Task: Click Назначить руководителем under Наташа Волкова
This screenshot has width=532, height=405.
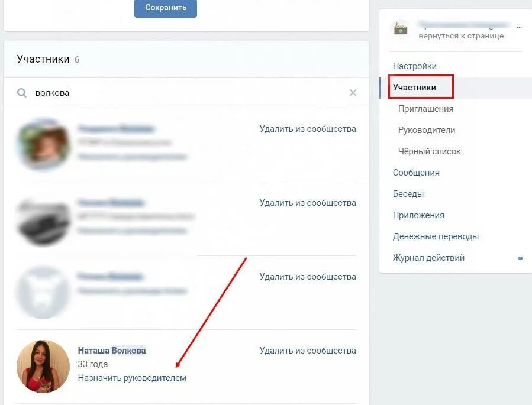Action: (132, 378)
